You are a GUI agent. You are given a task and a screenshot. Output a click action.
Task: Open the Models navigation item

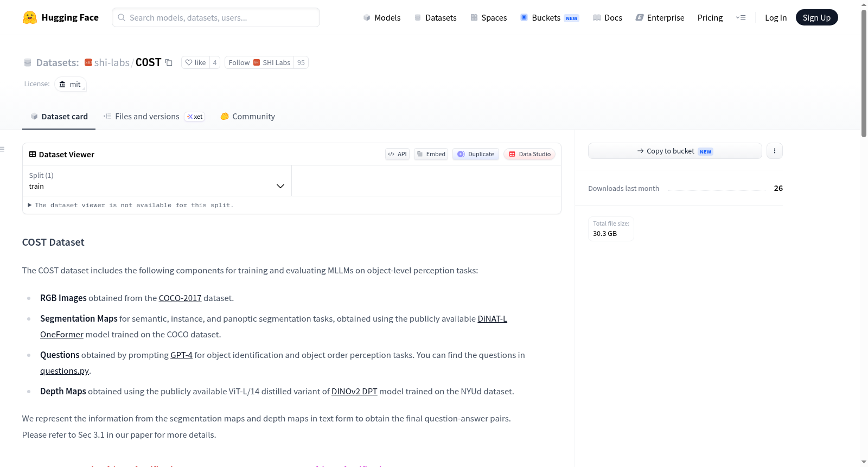[x=382, y=17]
